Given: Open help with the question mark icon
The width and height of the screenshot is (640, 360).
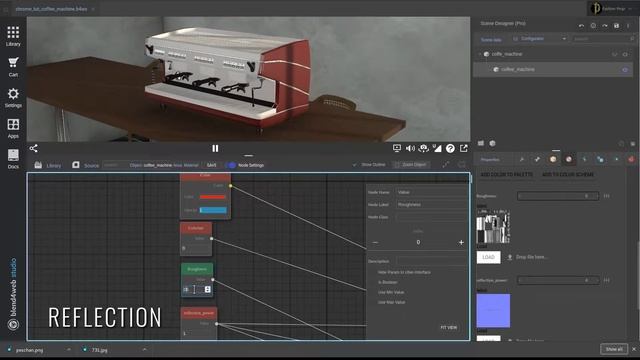Looking at the screenshot, I should pyautogui.click(x=450, y=149).
